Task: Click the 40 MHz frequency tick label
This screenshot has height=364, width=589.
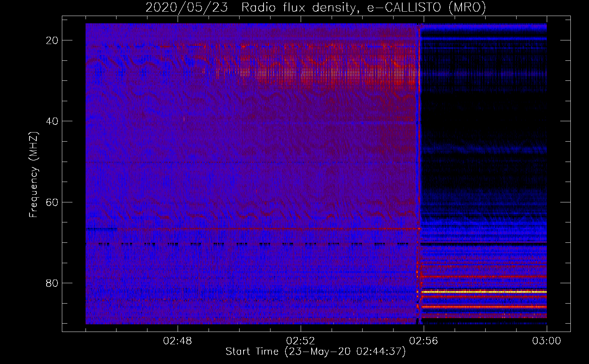Action: 52,121
